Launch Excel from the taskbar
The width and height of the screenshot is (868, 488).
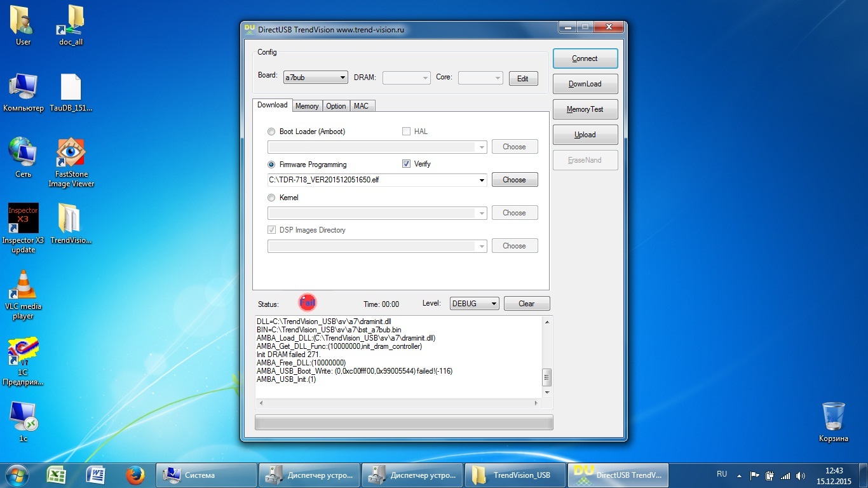click(x=57, y=475)
